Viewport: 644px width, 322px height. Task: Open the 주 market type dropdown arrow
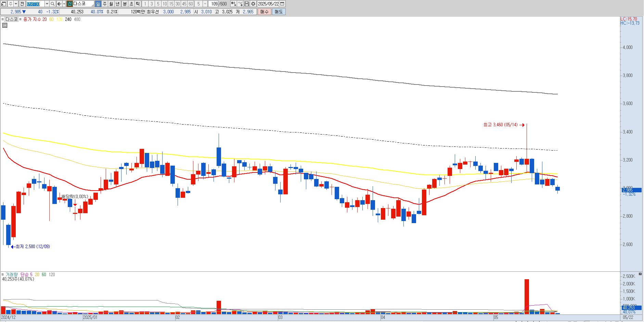point(16,4)
